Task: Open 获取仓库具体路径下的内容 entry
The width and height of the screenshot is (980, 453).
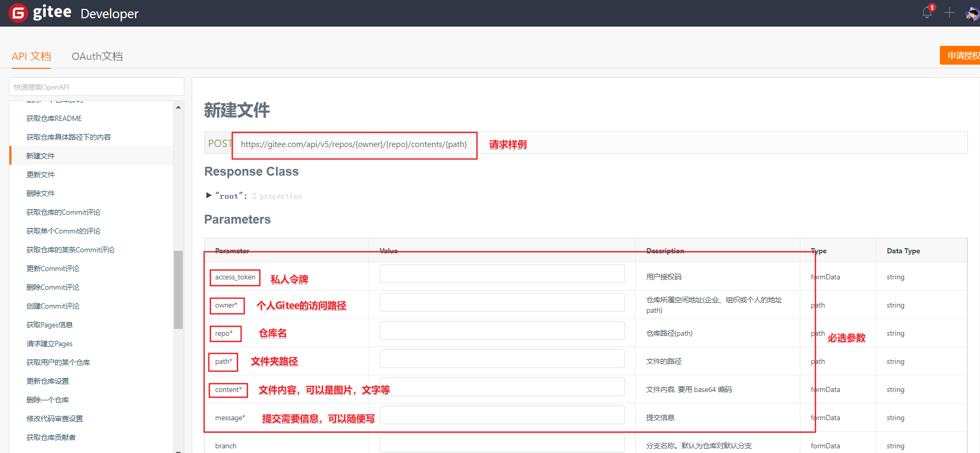Action: (69, 137)
